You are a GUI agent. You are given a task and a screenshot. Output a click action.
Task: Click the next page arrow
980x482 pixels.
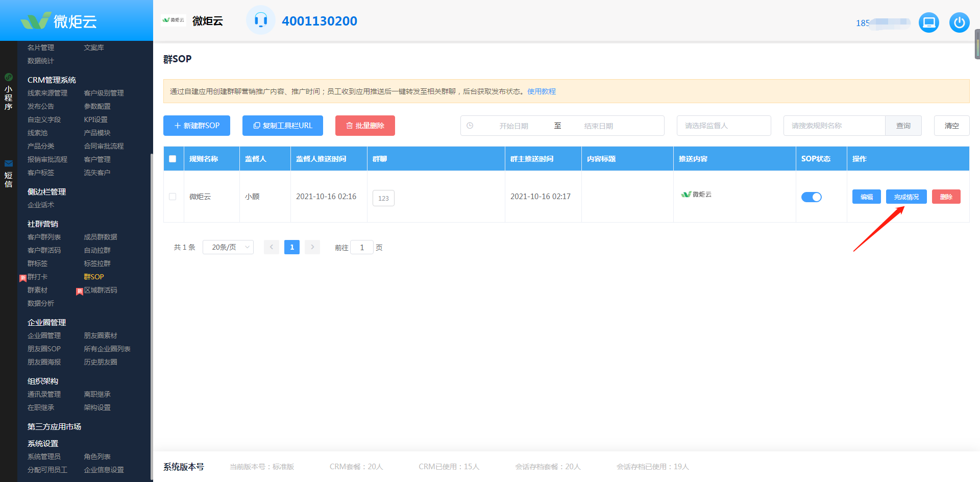click(x=312, y=247)
